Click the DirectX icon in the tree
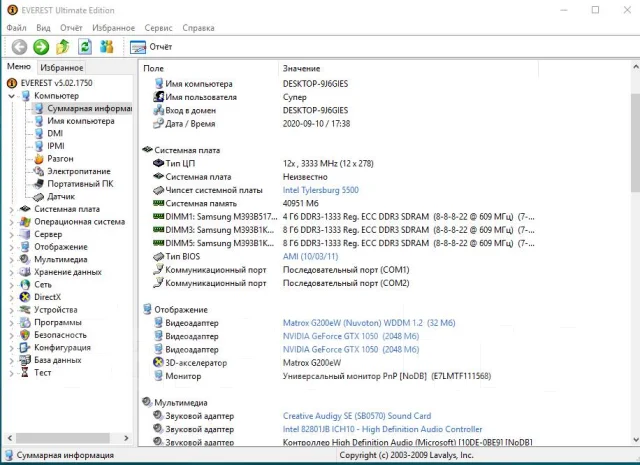Image resolution: width=640 pixels, height=465 pixels. [x=25, y=297]
